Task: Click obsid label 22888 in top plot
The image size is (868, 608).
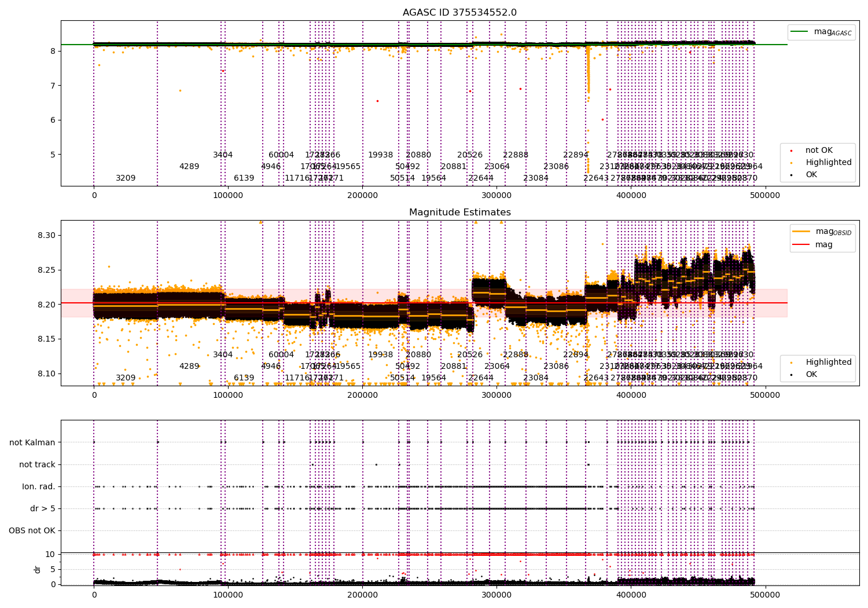Action: [x=516, y=155]
